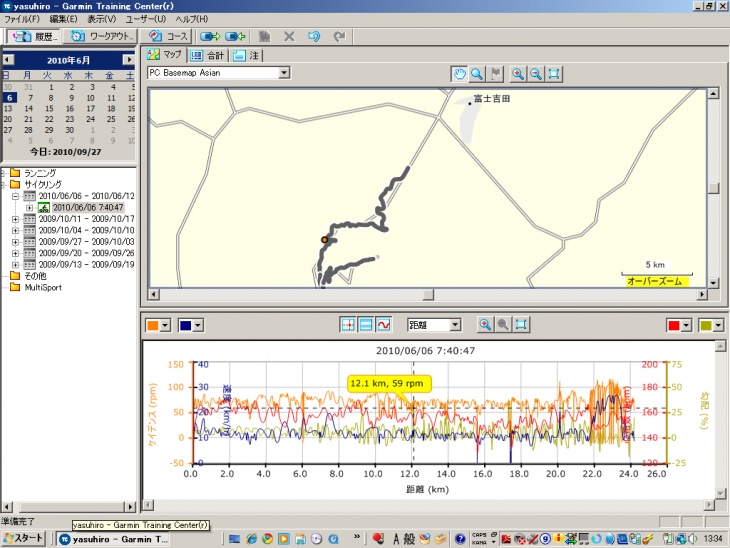Open the Windows スタート button

(x=23, y=539)
